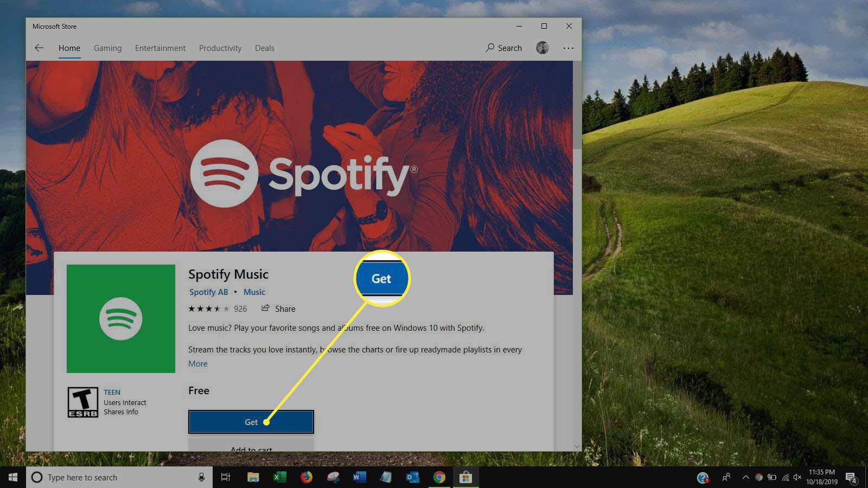Click the Search label in Store header
868x488 pixels.
(x=510, y=48)
